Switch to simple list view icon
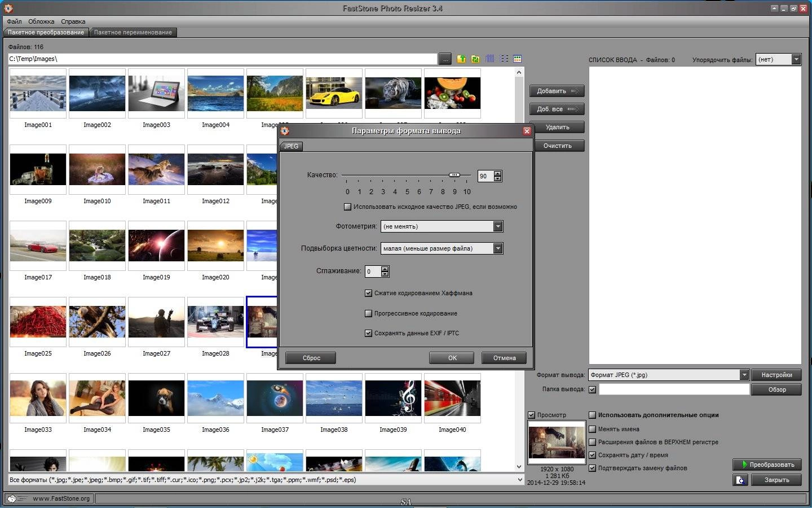The image size is (812, 508). 504,59
